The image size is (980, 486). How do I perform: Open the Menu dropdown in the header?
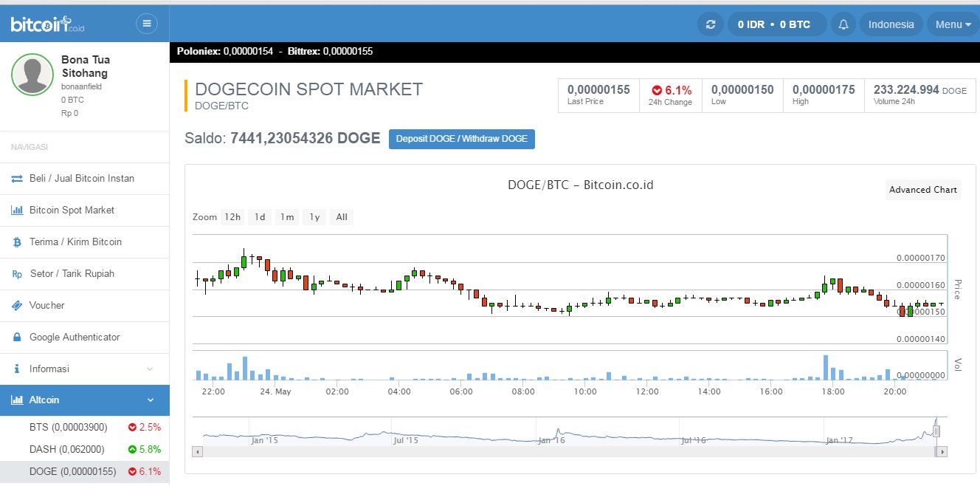coord(953,24)
